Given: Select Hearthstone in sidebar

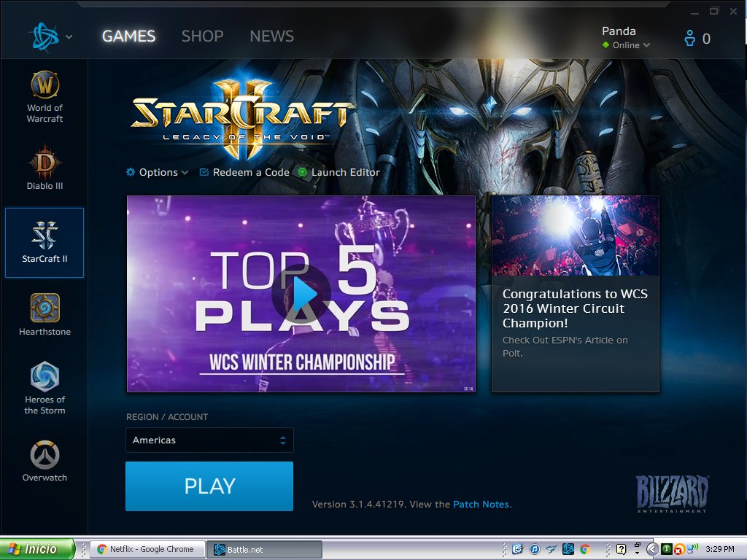Looking at the screenshot, I should pyautogui.click(x=44, y=315).
